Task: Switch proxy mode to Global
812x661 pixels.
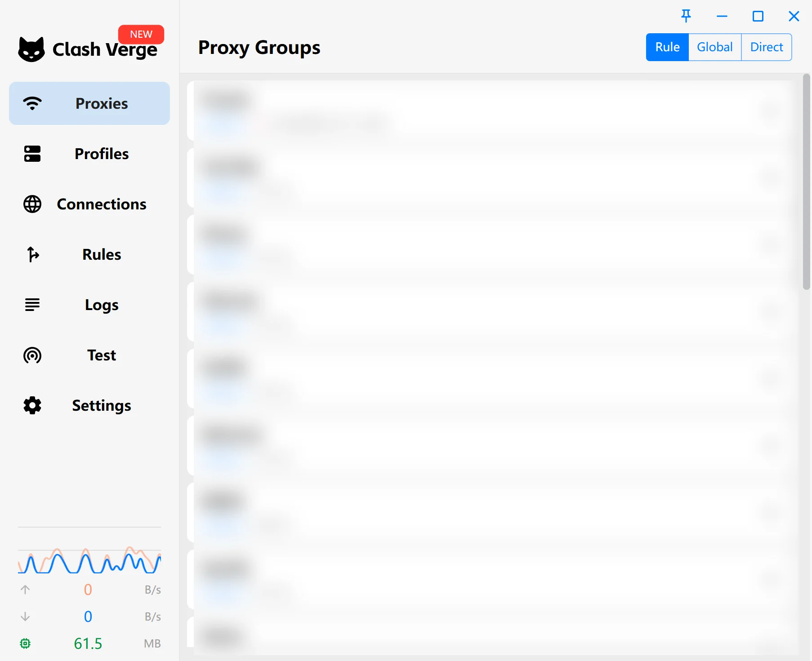Action: (x=715, y=47)
